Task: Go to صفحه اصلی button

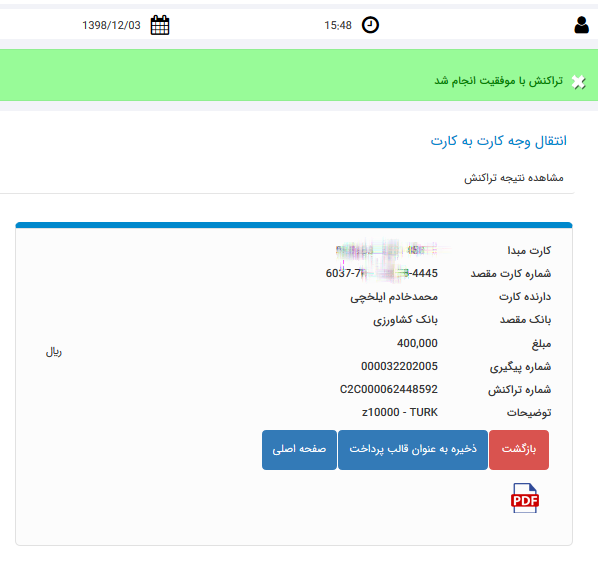Action: pyautogui.click(x=299, y=450)
